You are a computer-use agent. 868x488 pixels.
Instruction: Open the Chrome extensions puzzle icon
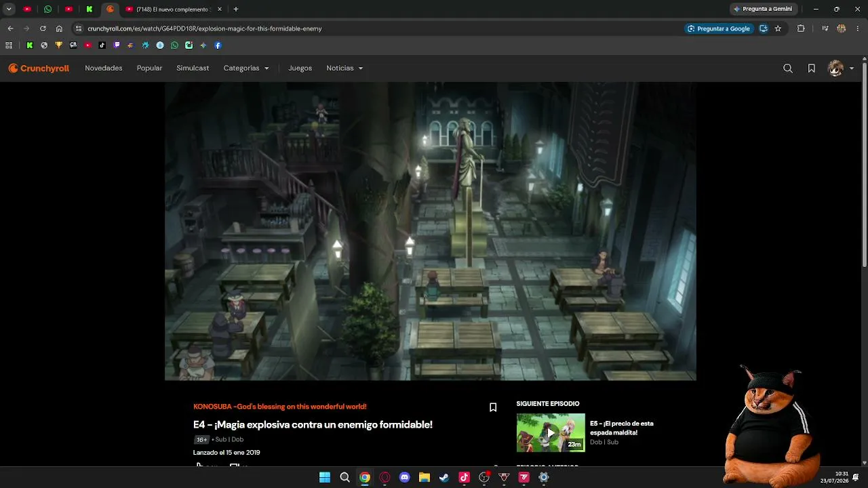801,28
